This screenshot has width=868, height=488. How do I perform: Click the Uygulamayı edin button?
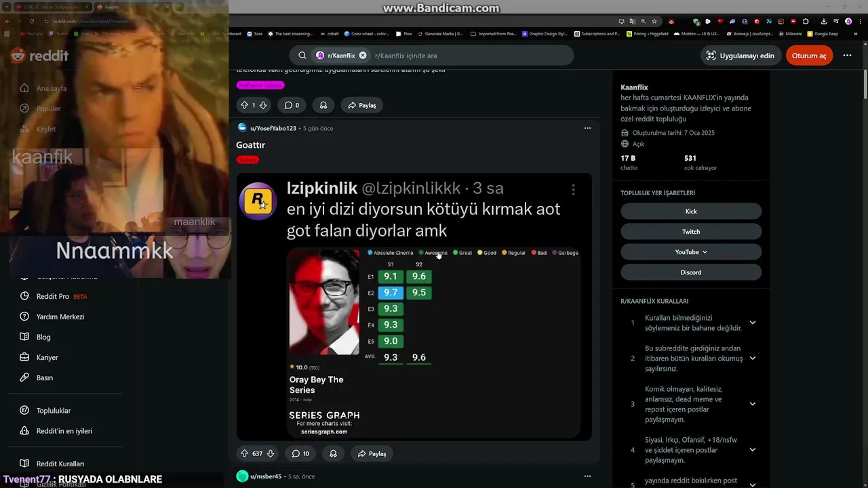click(741, 56)
